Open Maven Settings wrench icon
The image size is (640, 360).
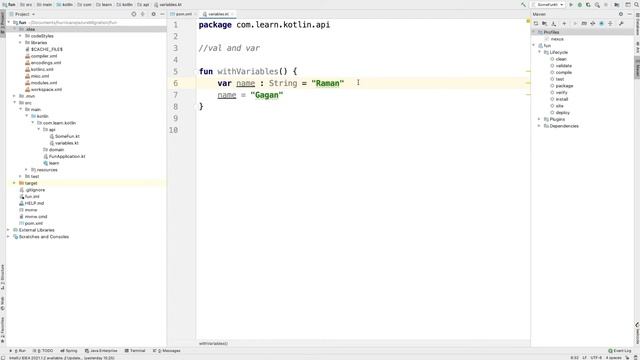click(x=621, y=24)
